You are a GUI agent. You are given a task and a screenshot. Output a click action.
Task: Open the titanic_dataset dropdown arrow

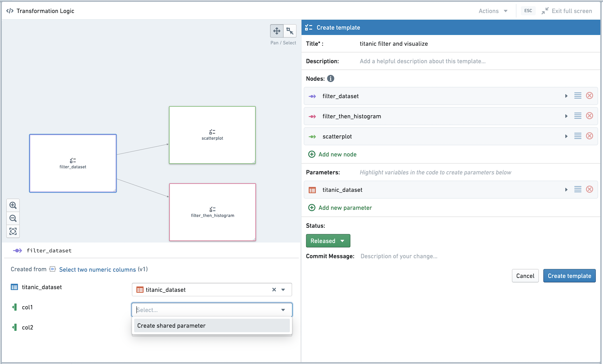[x=283, y=290]
